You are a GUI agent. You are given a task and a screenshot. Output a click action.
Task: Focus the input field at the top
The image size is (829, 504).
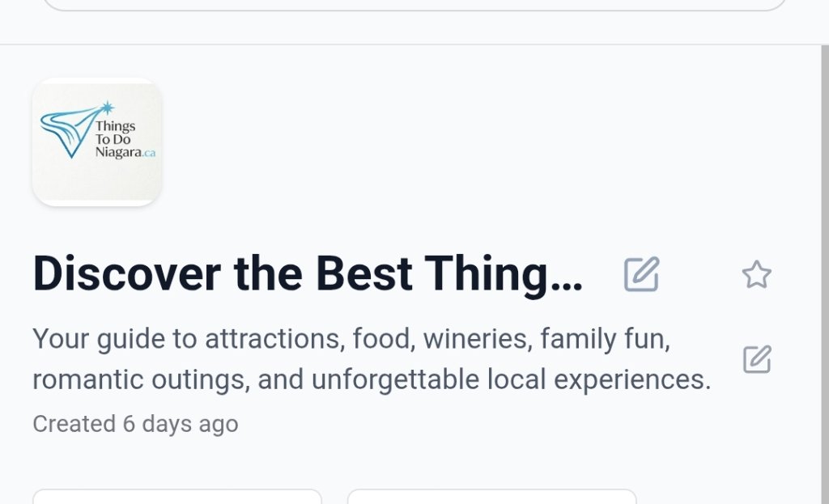pos(414,5)
